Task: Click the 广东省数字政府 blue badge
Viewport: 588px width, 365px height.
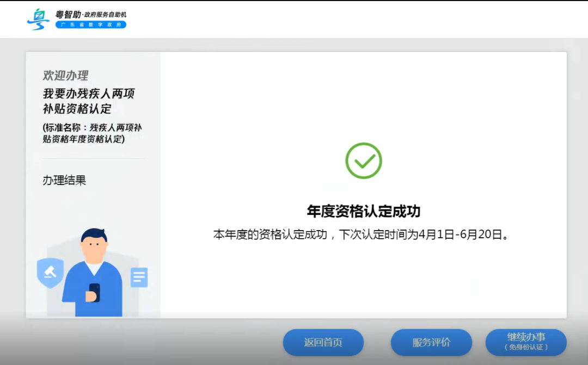Action: coord(90,25)
